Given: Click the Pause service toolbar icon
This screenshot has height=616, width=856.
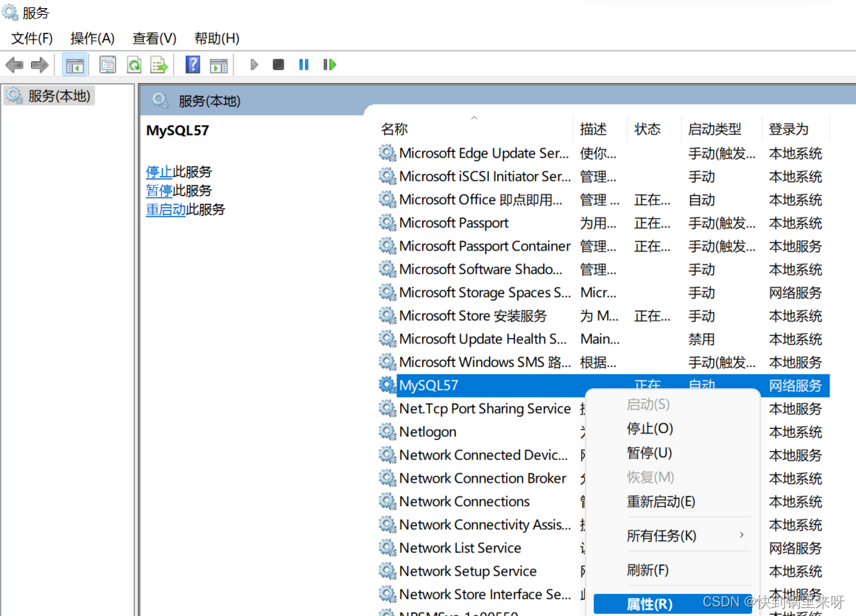Looking at the screenshot, I should pos(304,64).
